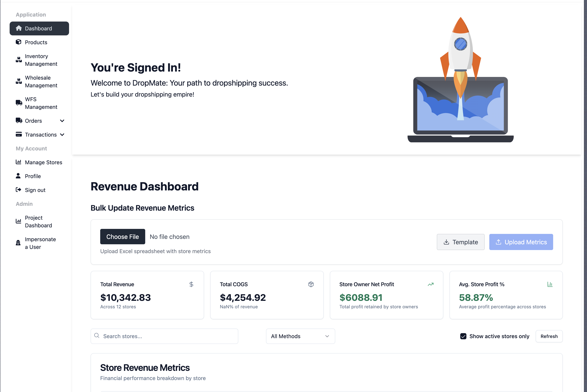Click the Revenue Dashboard heading
The width and height of the screenshot is (587, 392).
[x=144, y=187]
